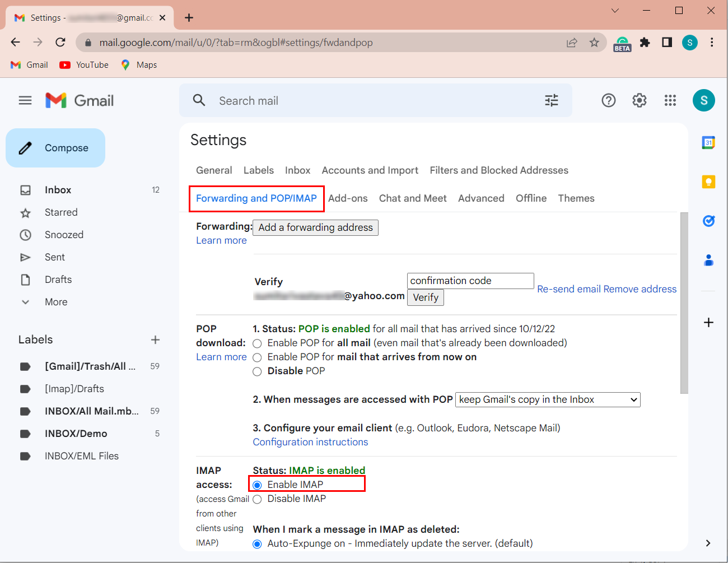Click the Remove address link
The image size is (728, 563).
[640, 289]
